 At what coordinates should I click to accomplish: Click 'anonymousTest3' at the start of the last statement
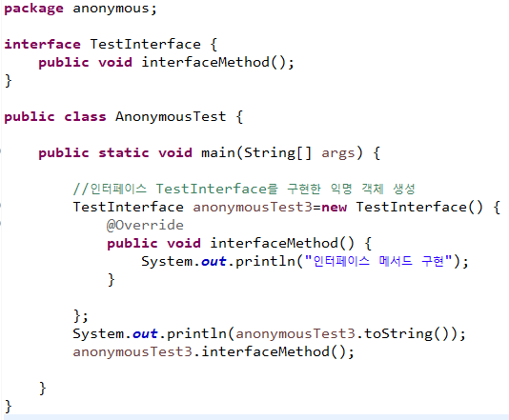pos(132,351)
